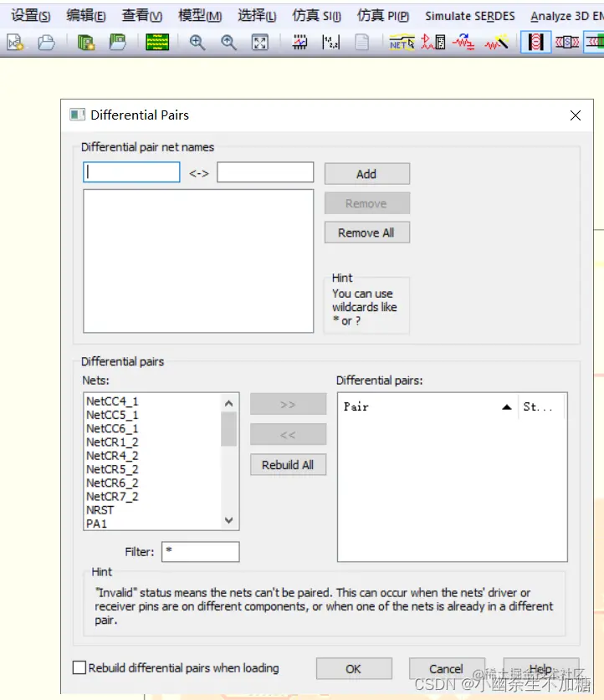Image resolution: width=604 pixels, height=700 pixels.
Task: Click the Nets list scrollbar thumb
Action: point(229,429)
